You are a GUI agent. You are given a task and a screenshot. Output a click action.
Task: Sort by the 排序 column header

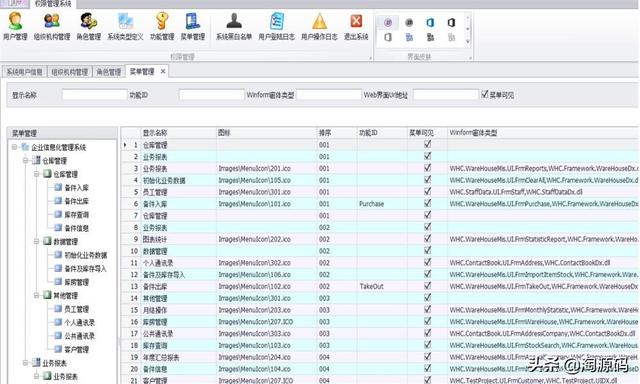pos(336,133)
